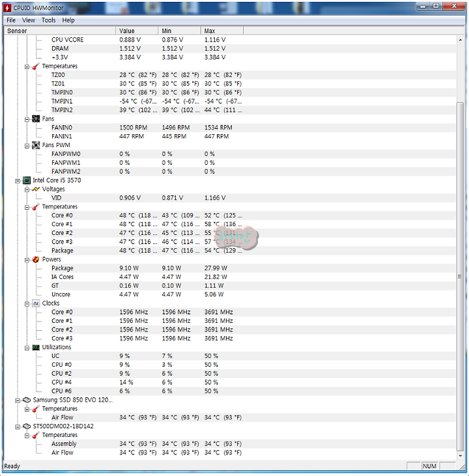Click the TMPIN2 row label
469x476 pixels.
(x=62, y=110)
